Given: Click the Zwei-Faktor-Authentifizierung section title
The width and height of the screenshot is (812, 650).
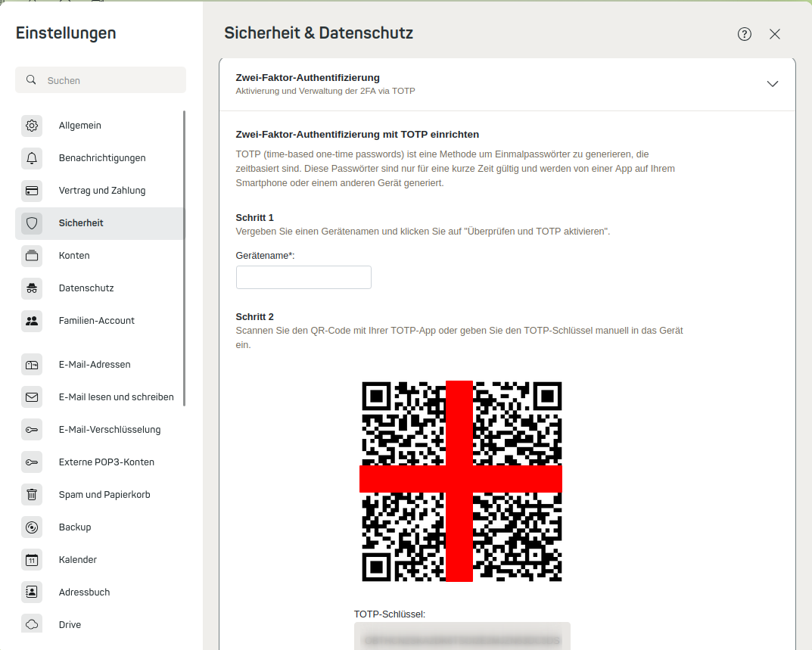Looking at the screenshot, I should click(307, 78).
